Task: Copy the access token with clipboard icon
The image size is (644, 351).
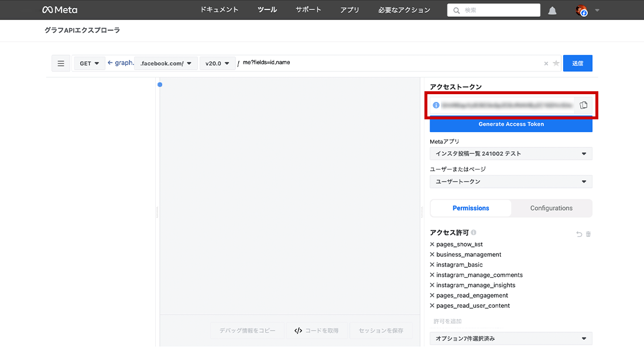Action: 583,105
